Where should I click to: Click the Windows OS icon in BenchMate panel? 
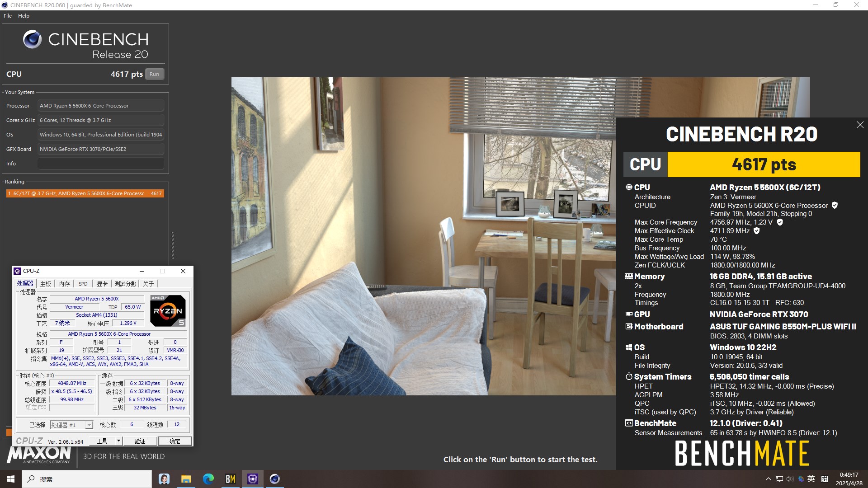pos(629,347)
